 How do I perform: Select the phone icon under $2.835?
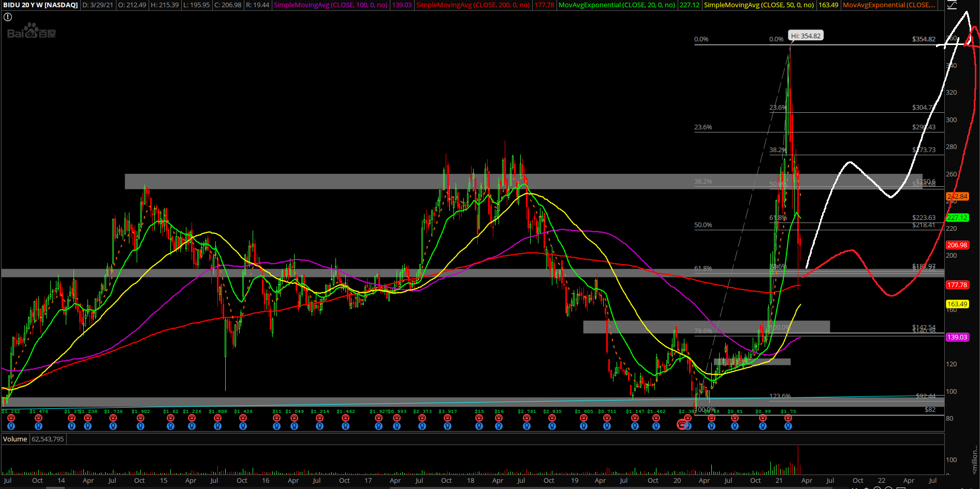552,419
